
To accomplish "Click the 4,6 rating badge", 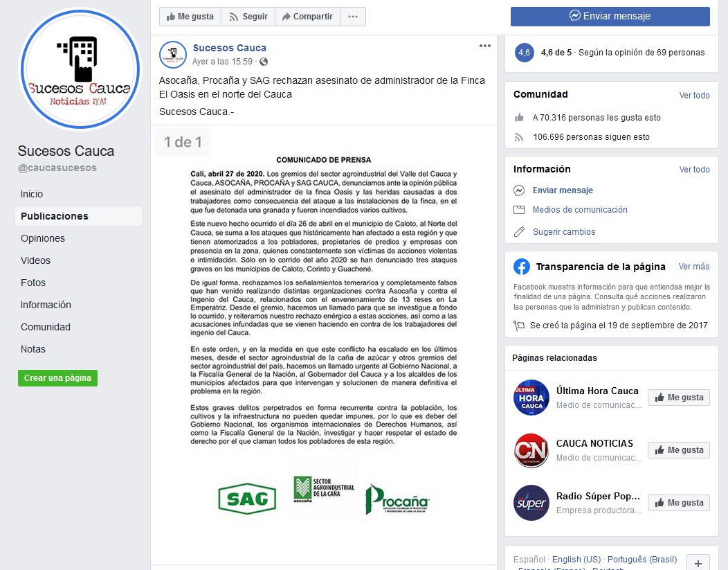I will pyautogui.click(x=524, y=53).
